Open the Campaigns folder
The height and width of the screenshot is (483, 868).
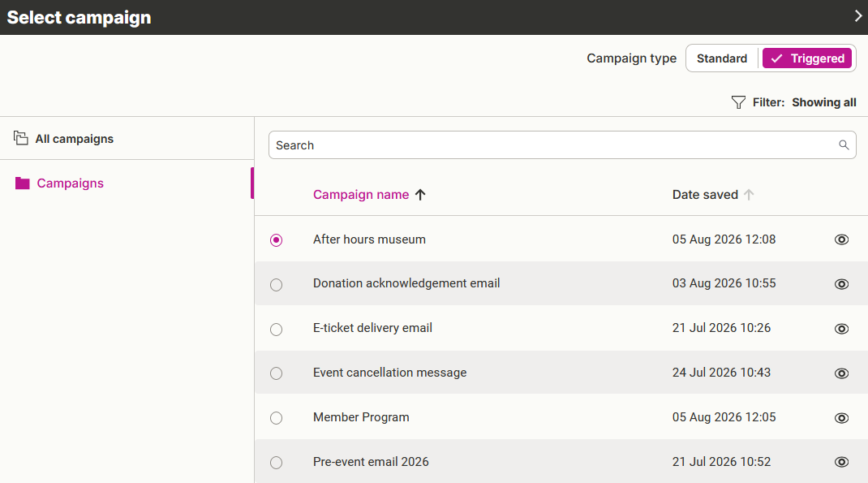71,183
